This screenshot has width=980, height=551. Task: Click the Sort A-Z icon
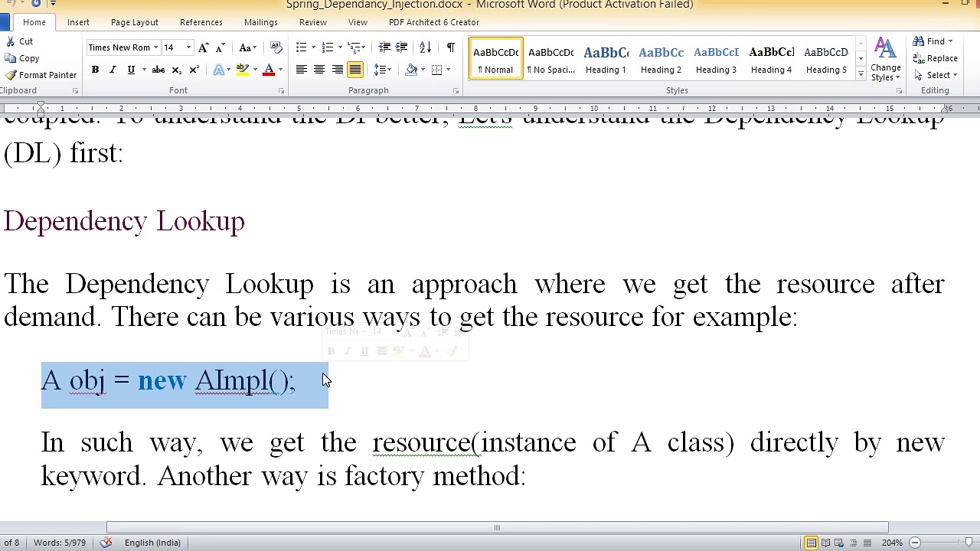(x=426, y=47)
